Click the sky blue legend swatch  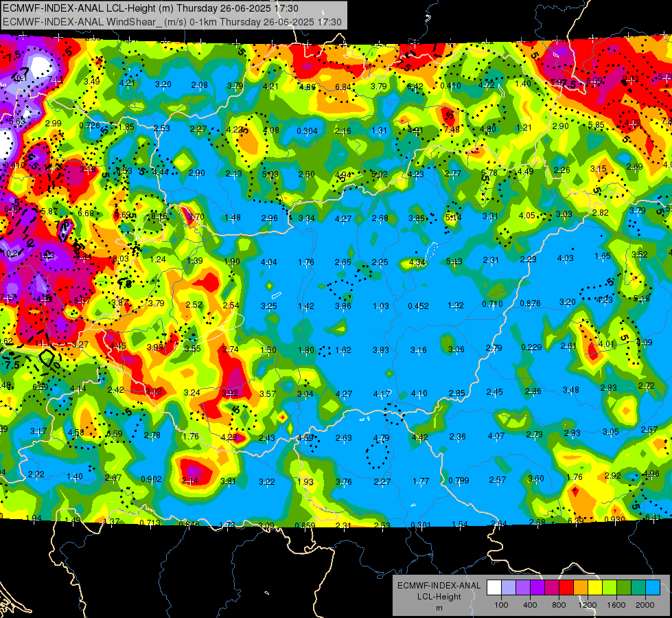point(653,588)
